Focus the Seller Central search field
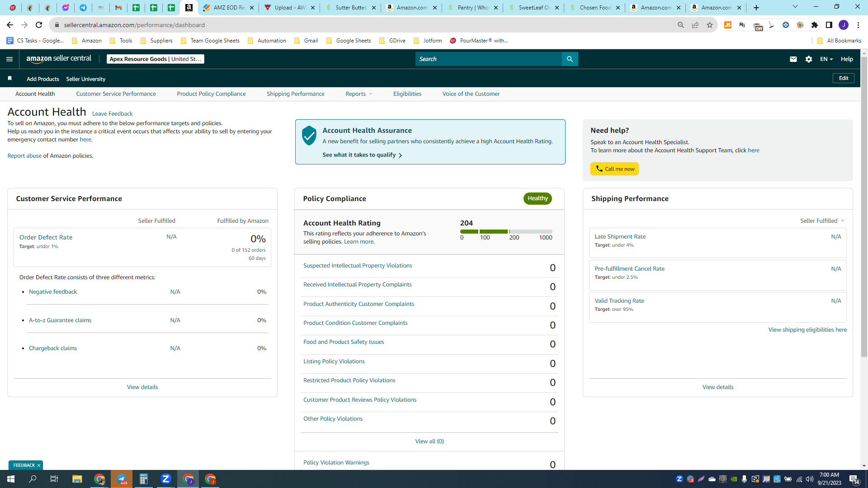 pos(489,59)
